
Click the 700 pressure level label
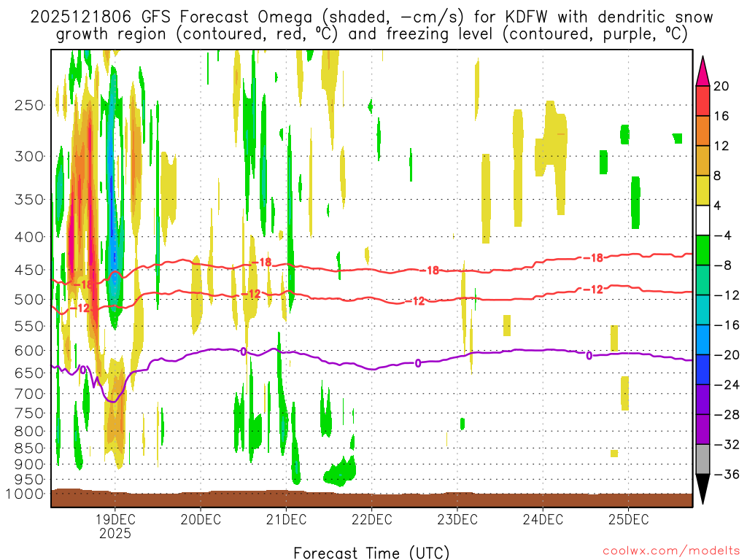pos(28,394)
